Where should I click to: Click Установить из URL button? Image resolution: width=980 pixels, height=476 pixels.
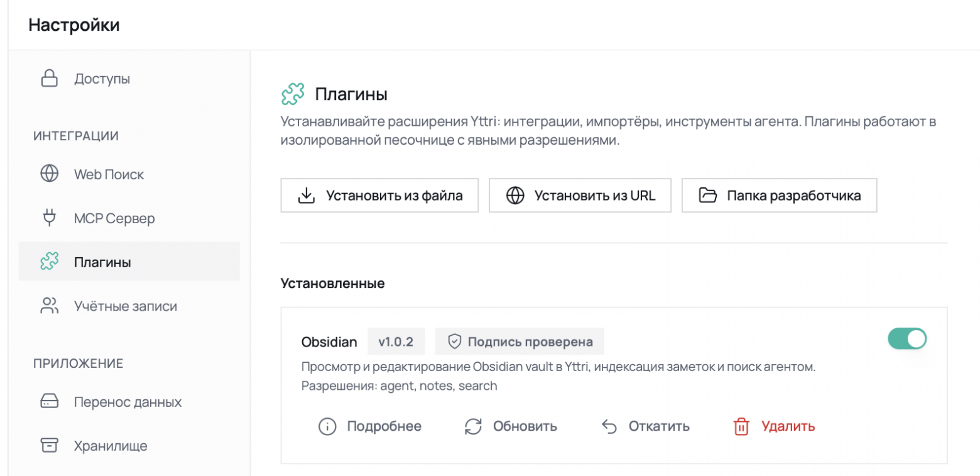point(580,196)
